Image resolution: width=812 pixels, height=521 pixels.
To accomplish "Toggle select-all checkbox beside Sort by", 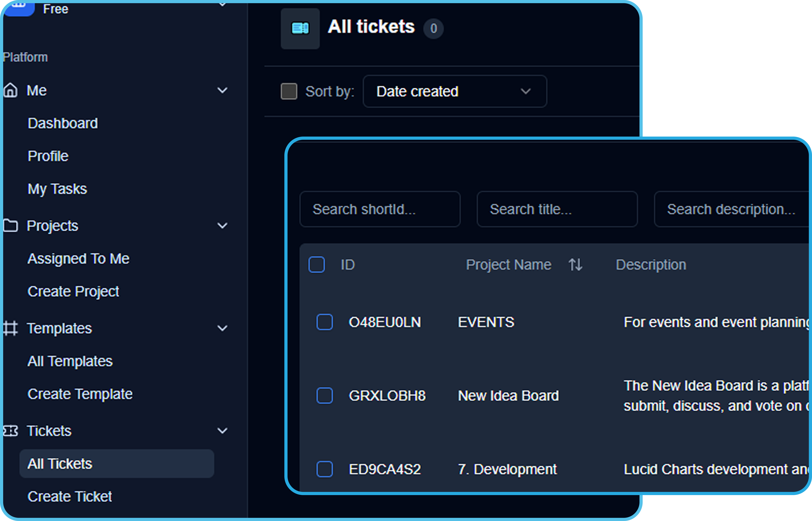I will [x=289, y=91].
